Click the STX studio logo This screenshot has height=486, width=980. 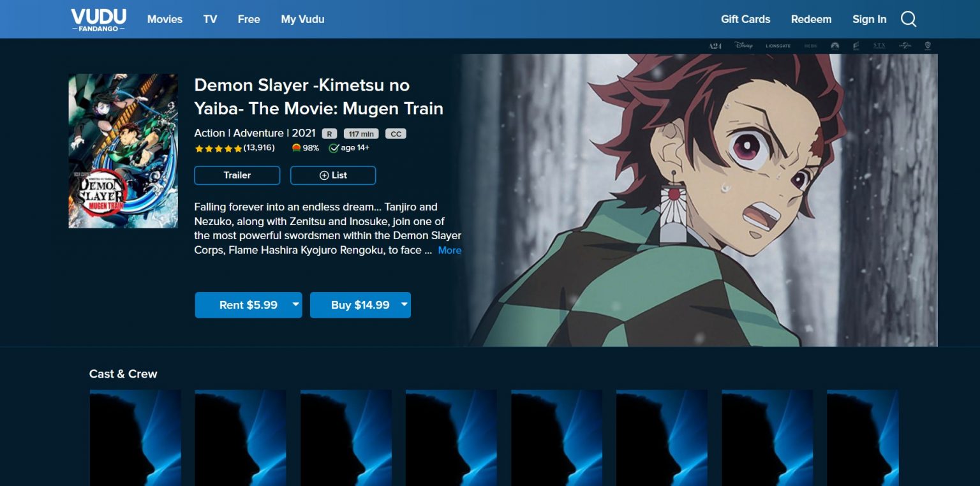tap(879, 46)
